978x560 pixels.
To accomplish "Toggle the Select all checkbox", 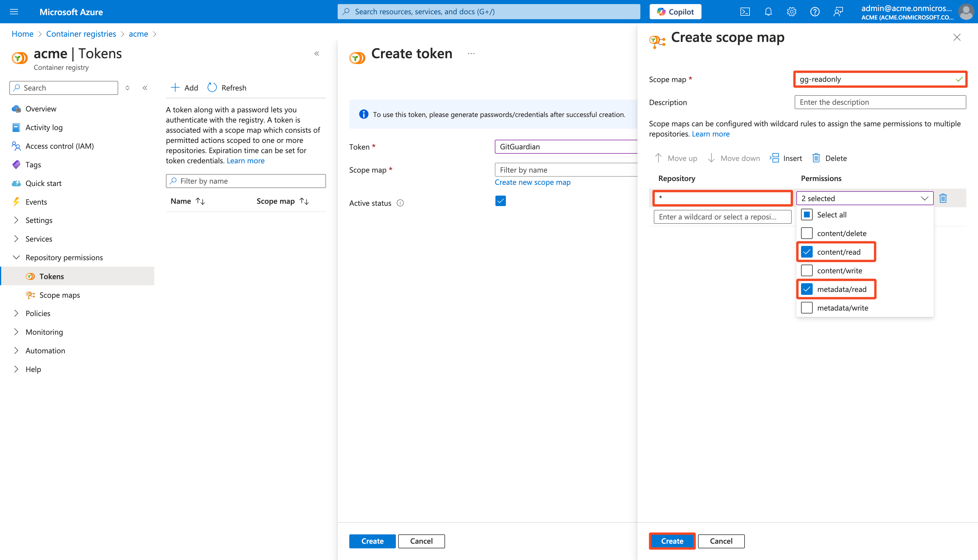I will pos(807,215).
